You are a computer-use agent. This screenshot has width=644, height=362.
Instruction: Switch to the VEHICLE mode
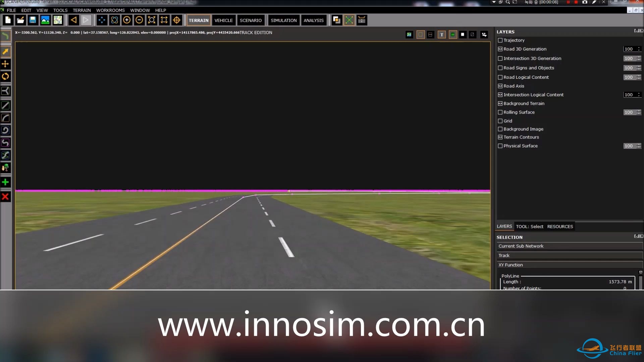224,20
